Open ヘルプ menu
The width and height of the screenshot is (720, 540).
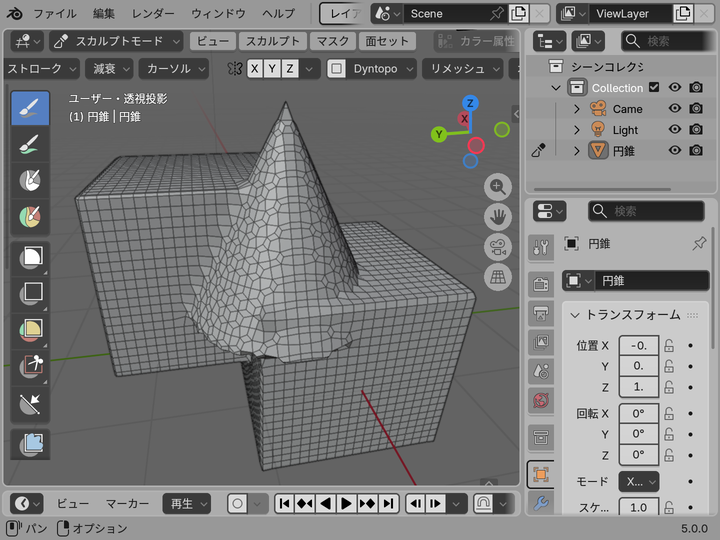tap(278, 14)
